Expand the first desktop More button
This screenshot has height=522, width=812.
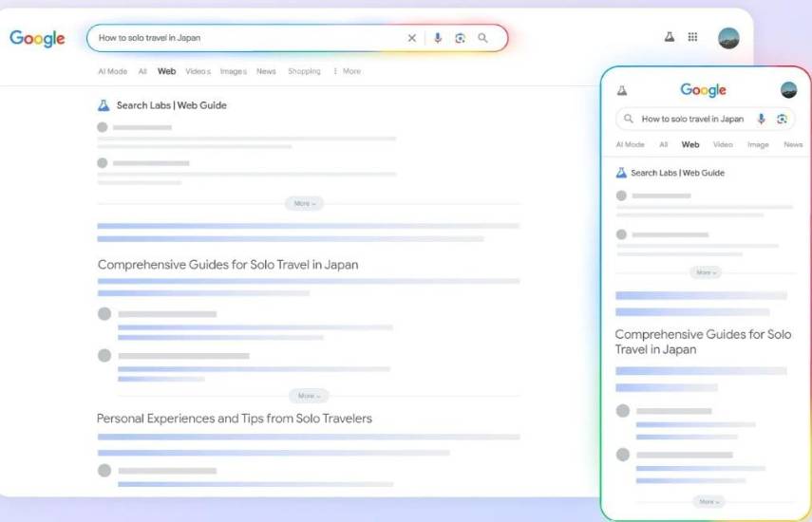(304, 203)
